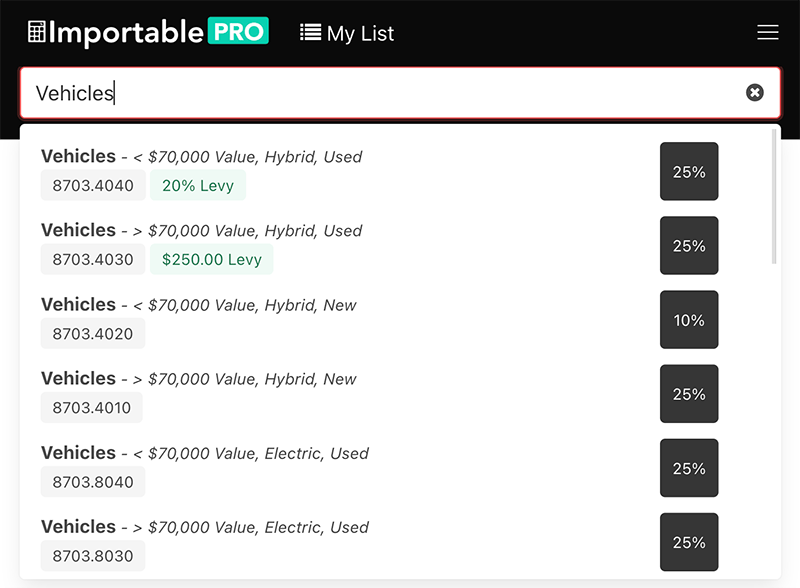Viewport: 800px width, 588px height.
Task: Click the 10% tariff badge for 8703.4020
Action: (689, 319)
